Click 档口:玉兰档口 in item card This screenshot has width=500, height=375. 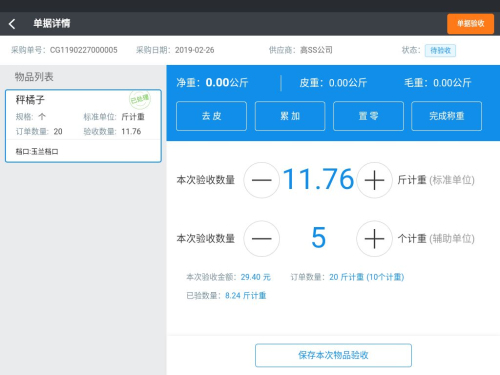click(37, 152)
